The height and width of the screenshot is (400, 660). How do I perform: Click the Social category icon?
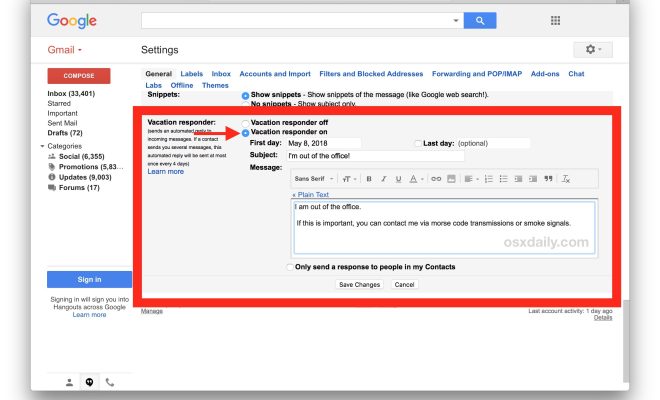coord(52,156)
